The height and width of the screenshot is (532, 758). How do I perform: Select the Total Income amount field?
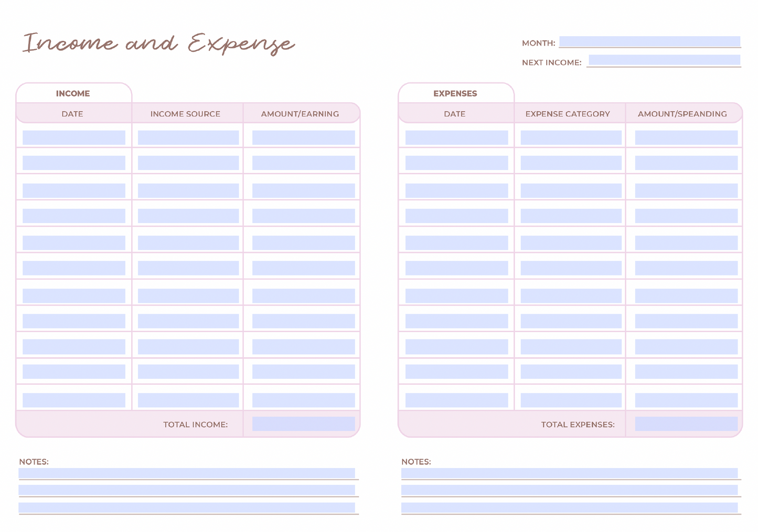304,424
